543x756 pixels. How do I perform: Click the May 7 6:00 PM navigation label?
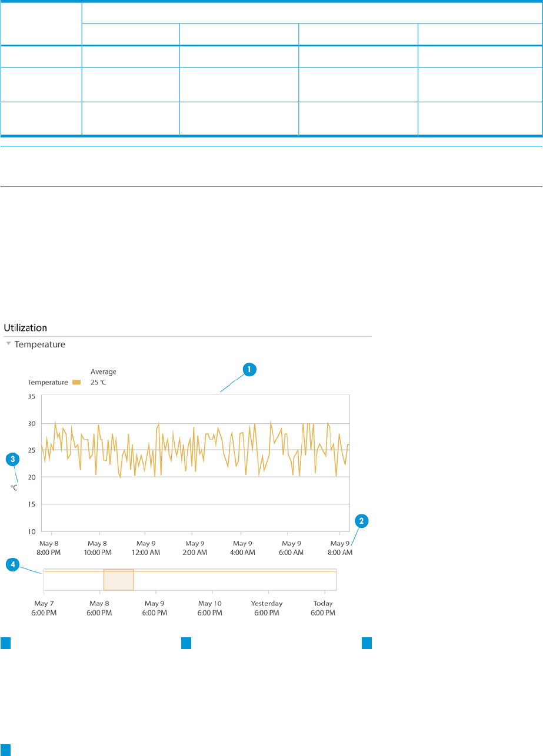[x=45, y=608]
